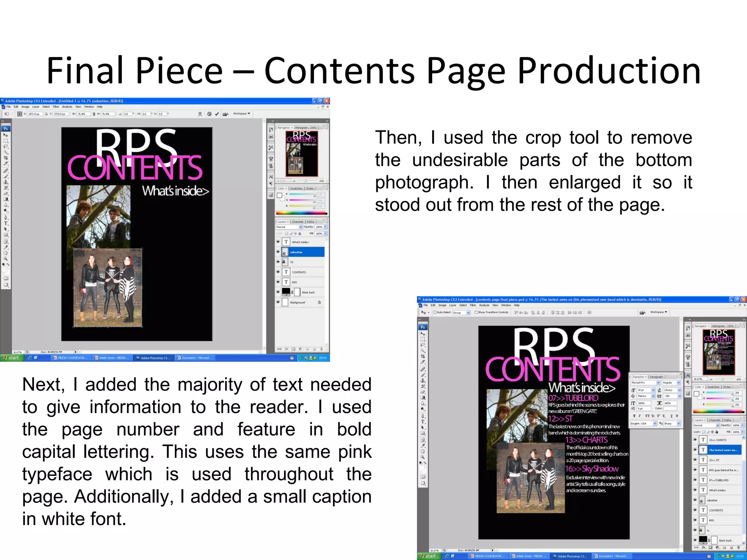
Task: Open Workspace dropdown in left Photoshop window
Action: coord(242,113)
